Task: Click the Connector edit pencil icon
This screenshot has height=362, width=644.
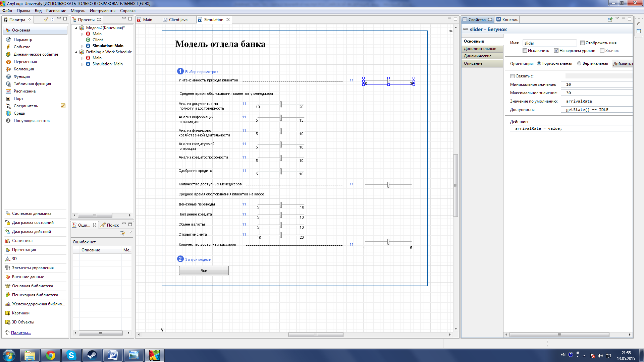Action: pos(63,106)
